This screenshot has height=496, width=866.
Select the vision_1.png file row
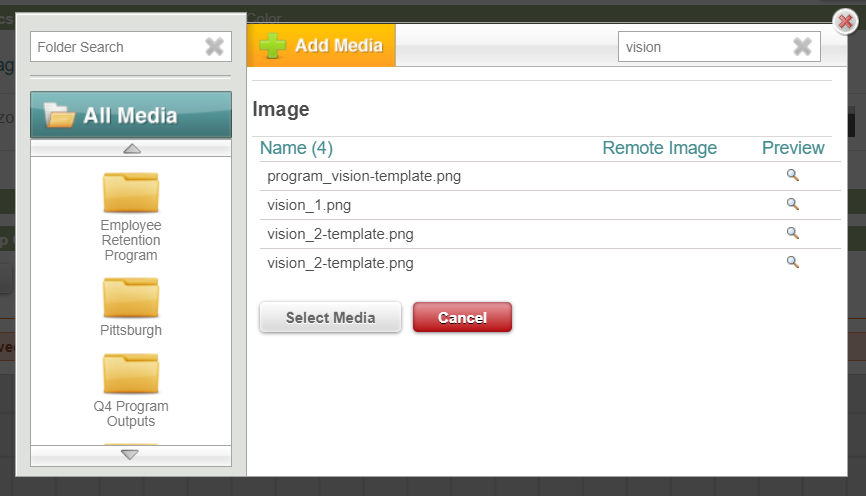[x=550, y=205]
